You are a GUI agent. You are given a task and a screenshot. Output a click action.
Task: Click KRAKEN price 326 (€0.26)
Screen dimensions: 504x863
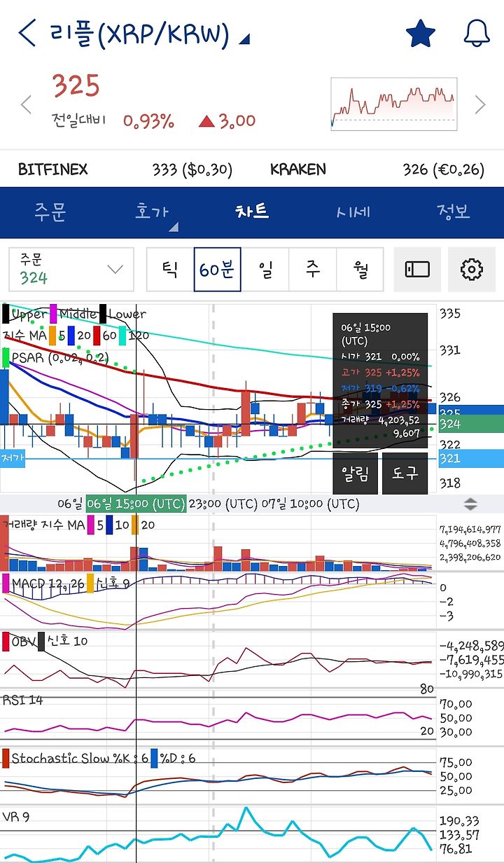(443, 170)
